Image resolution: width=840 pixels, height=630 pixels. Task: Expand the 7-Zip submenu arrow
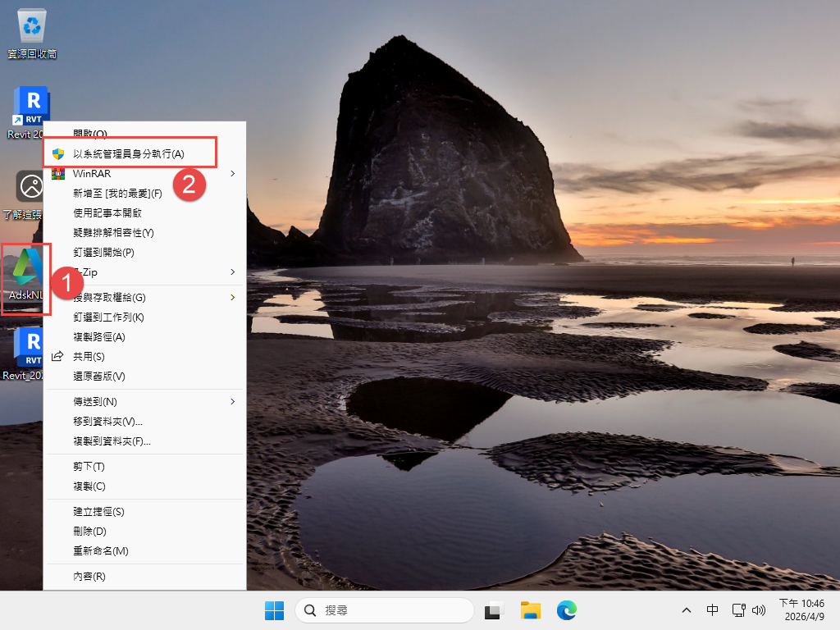pos(232,272)
